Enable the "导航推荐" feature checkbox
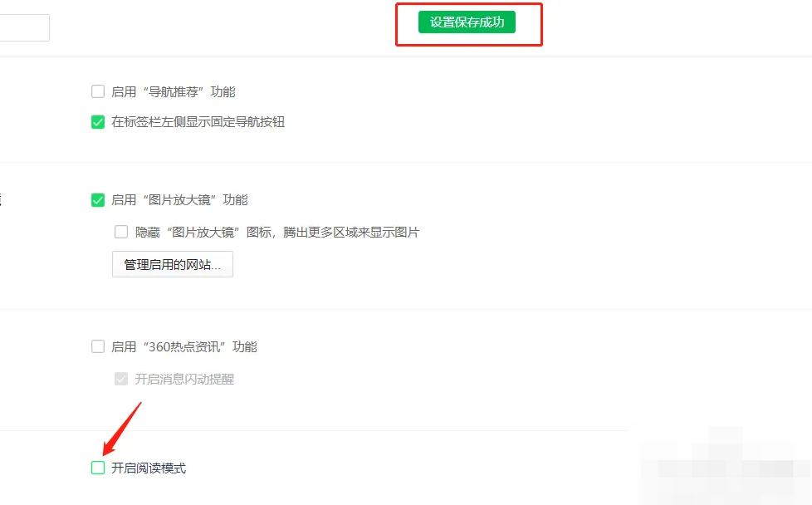812x505 pixels. point(98,91)
